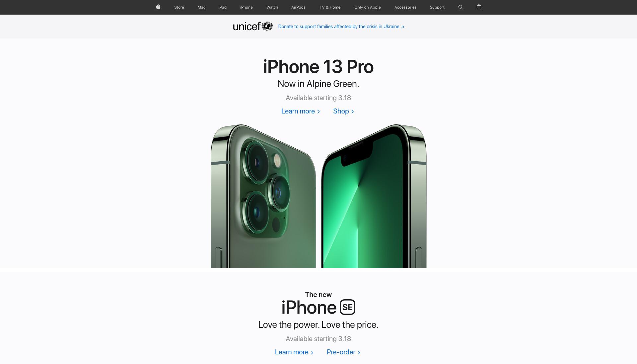This screenshot has height=364, width=637.
Task: Click Learn more for iPhone SE
Action: click(x=294, y=352)
